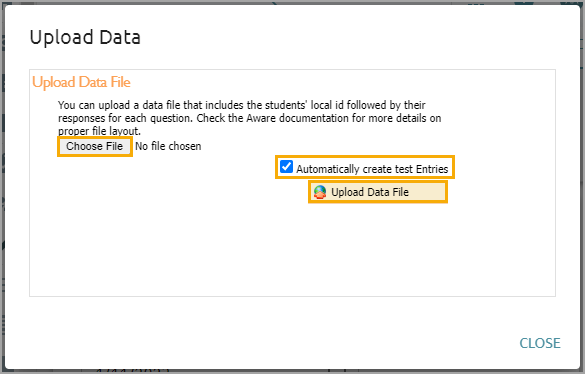Click the orange "Upload Data File" section heading

pos(81,82)
